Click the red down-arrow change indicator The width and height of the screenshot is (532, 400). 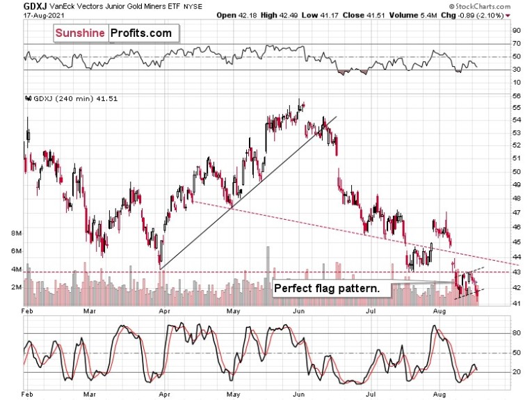[508, 15]
